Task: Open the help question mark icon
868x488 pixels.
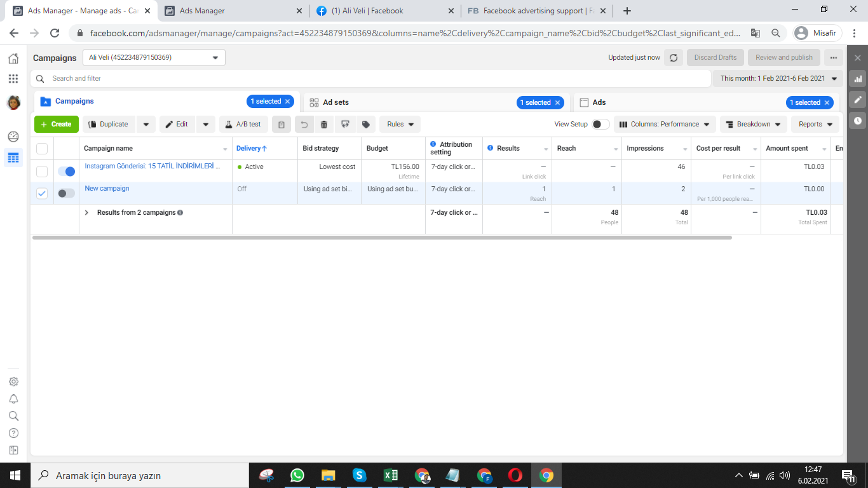Action: (13, 433)
